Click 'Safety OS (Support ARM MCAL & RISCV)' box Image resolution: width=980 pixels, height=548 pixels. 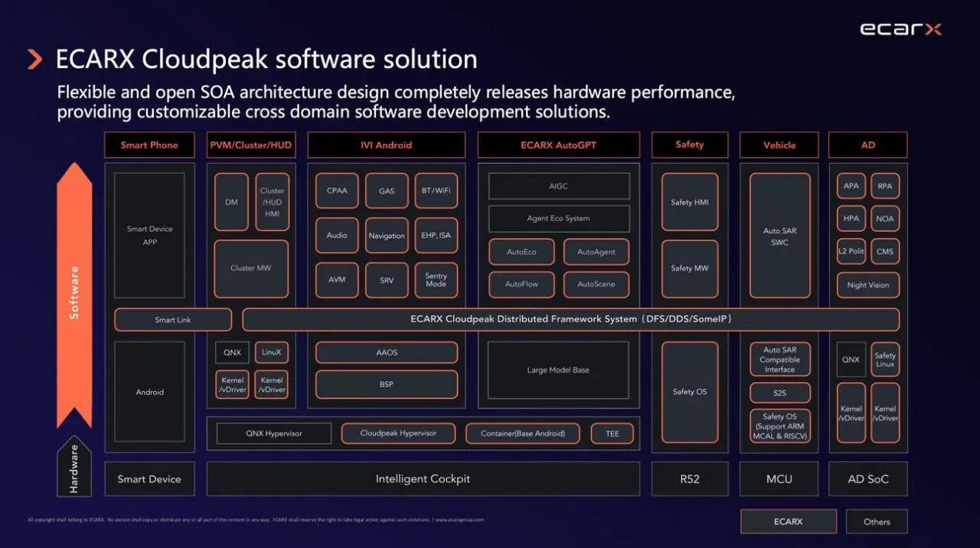[x=780, y=427]
